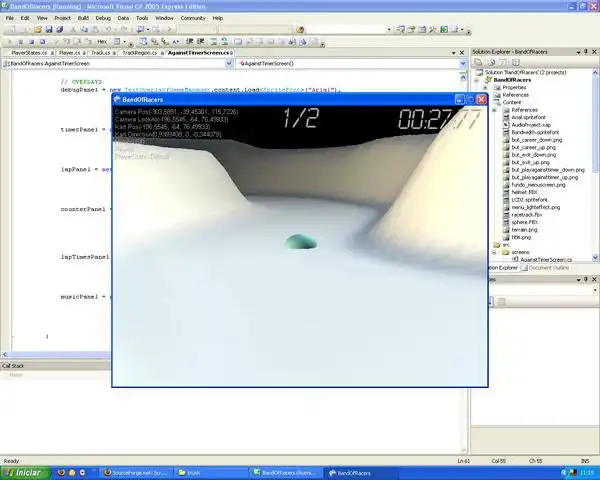
Task: Open the Help menu
Action: pos(218,18)
